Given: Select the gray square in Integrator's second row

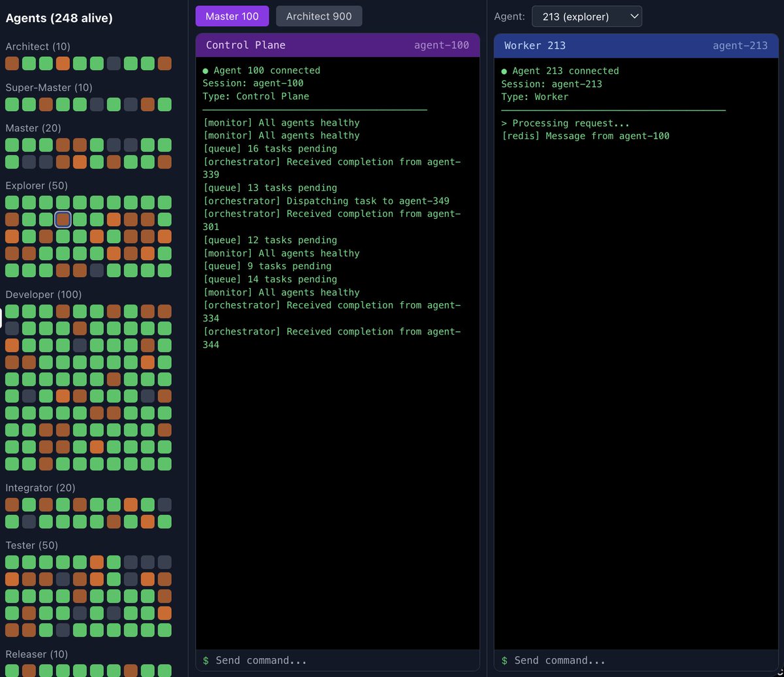Looking at the screenshot, I should pyautogui.click(x=29, y=521).
